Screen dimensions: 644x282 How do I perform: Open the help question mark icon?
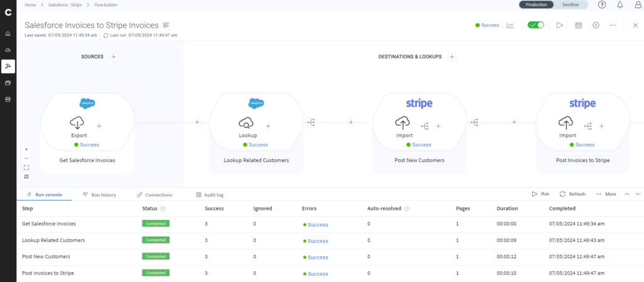(x=602, y=5)
